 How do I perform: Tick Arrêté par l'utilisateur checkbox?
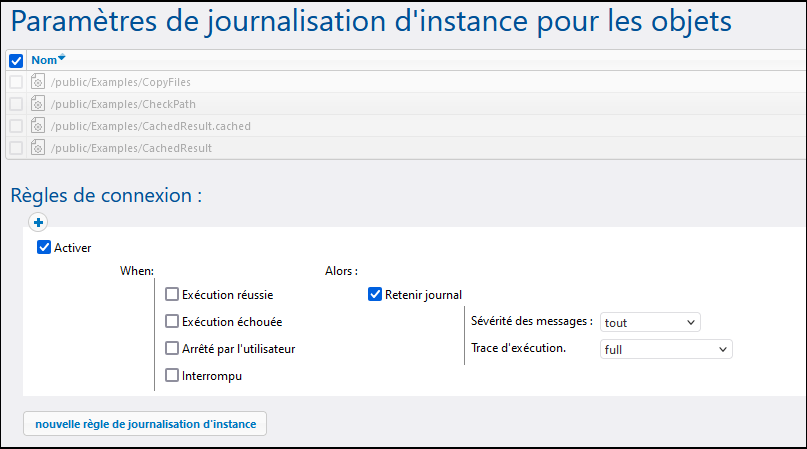click(x=172, y=349)
